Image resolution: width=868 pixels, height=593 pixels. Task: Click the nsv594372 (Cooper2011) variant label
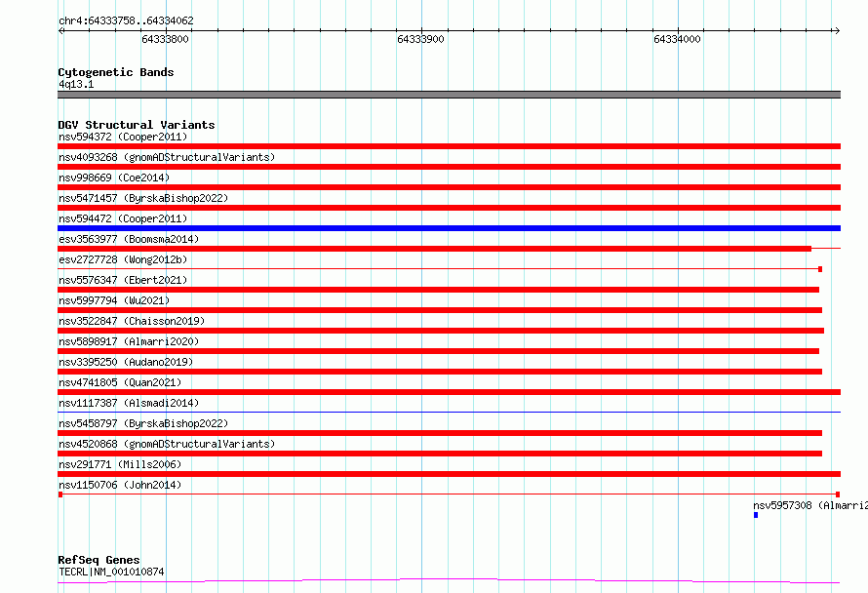click(123, 137)
